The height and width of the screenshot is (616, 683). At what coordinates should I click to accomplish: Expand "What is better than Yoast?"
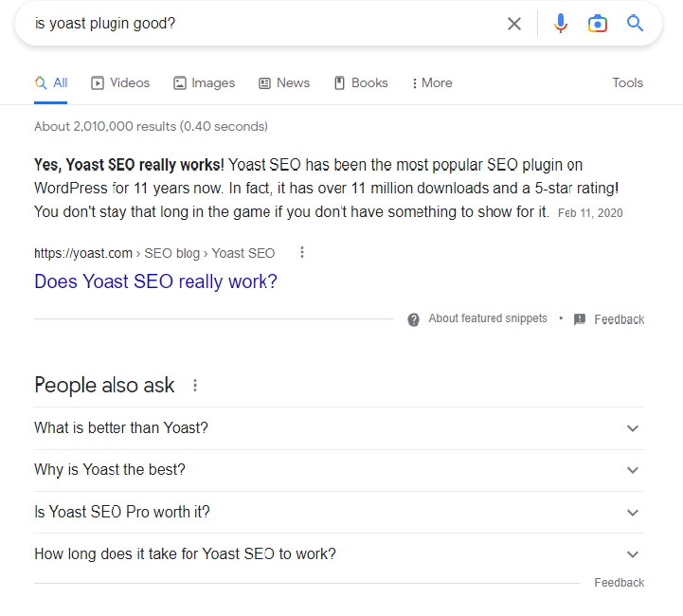pos(339,428)
